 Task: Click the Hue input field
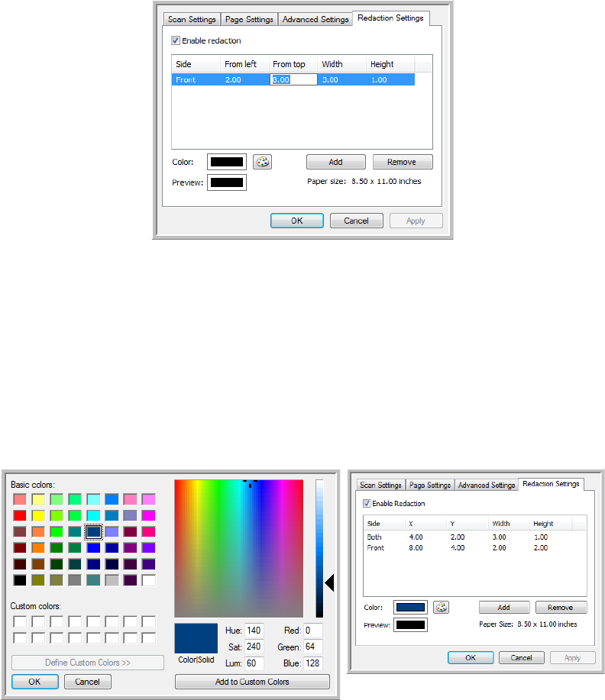point(254,631)
